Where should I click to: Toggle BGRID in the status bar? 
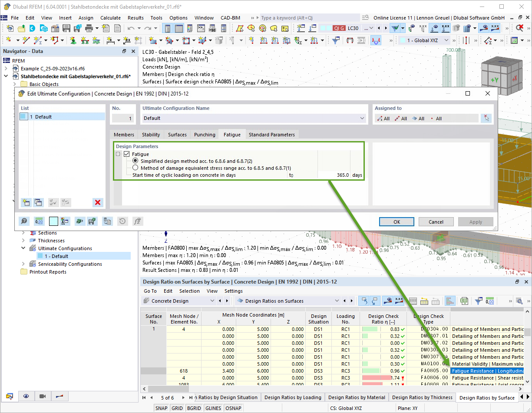[x=194, y=408]
